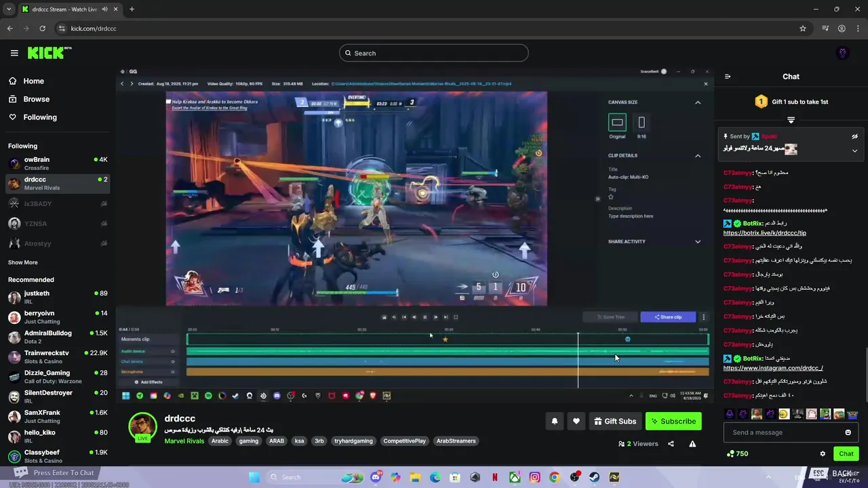
Task: Report stream with warning icon
Action: [x=692, y=444]
